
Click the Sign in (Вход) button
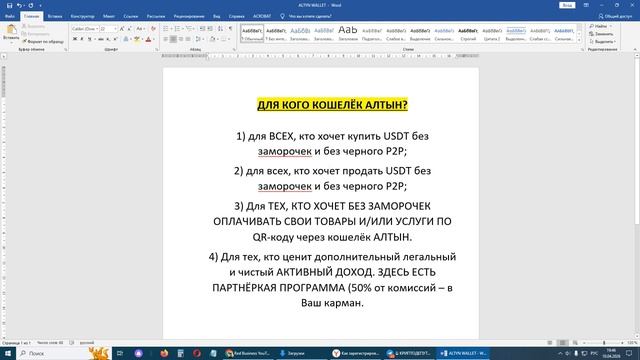567,5
